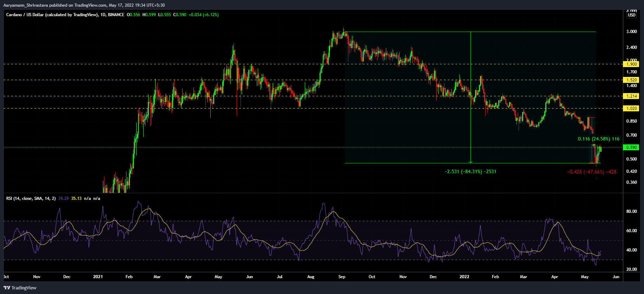Click the Jul label on time axis
Screen dimensions: 644x294
click(280, 277)
